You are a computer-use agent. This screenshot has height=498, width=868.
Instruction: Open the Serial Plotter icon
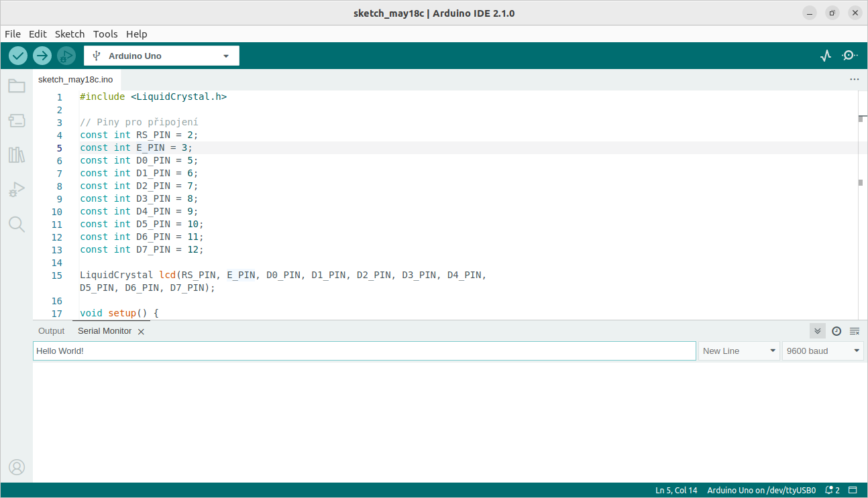point(826,56)
